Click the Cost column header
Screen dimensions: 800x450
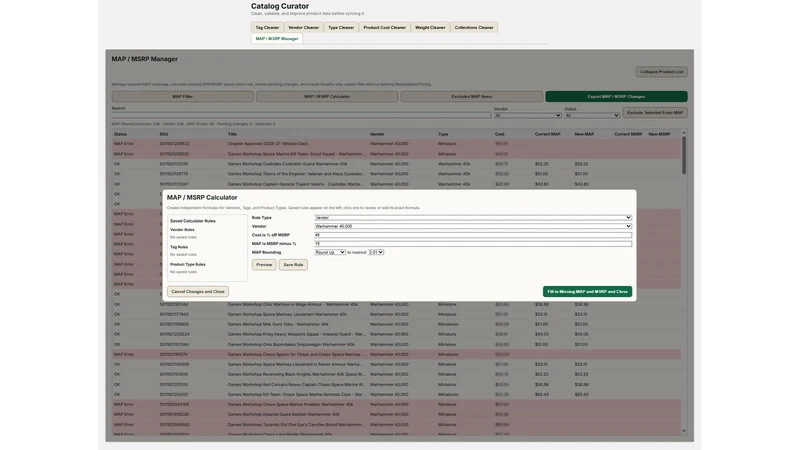499,134
